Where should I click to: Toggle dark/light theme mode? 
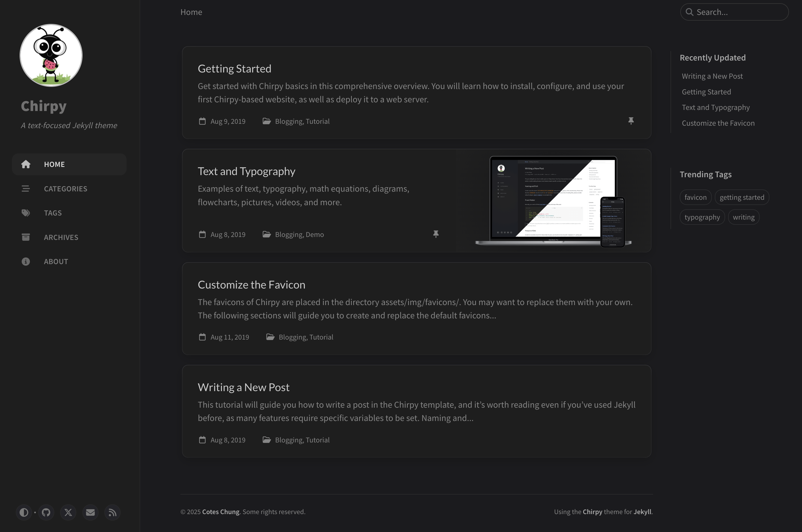pyautogui.click(x=24, y=512)
